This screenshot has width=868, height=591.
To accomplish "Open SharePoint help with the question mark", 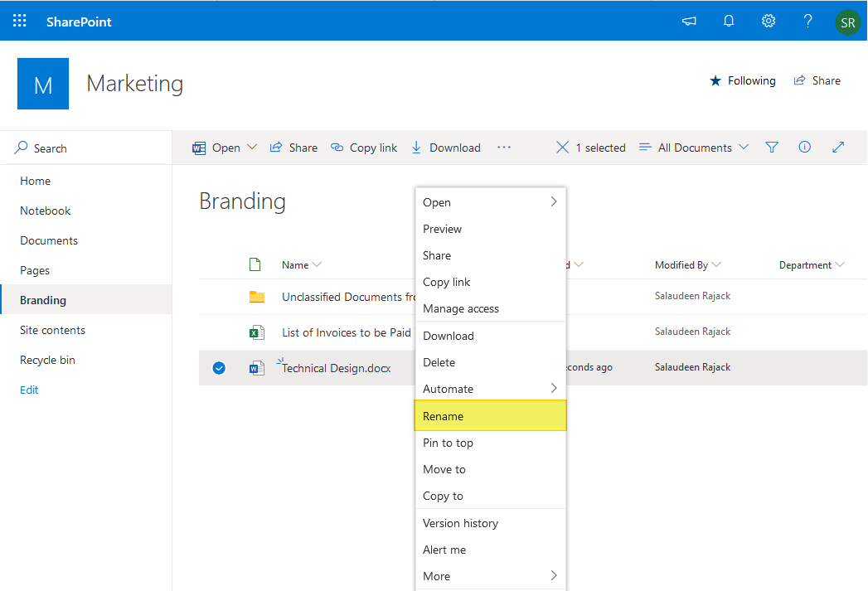I will coord(807,21).
